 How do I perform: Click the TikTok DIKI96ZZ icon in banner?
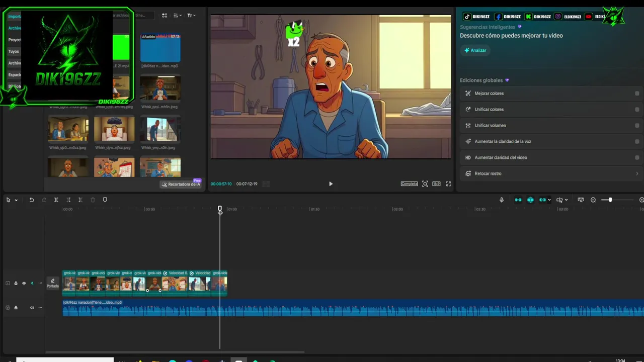(x=467, y=17)
